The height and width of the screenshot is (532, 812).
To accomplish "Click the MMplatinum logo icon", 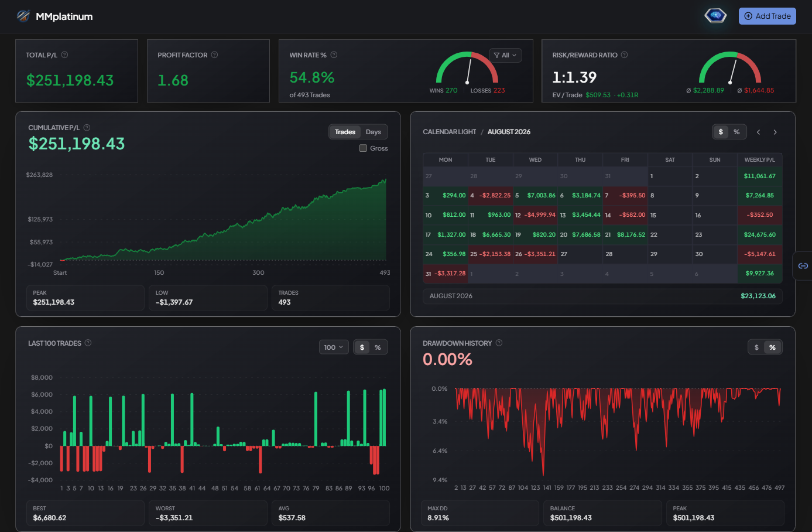I will click(x=23, y=16).
